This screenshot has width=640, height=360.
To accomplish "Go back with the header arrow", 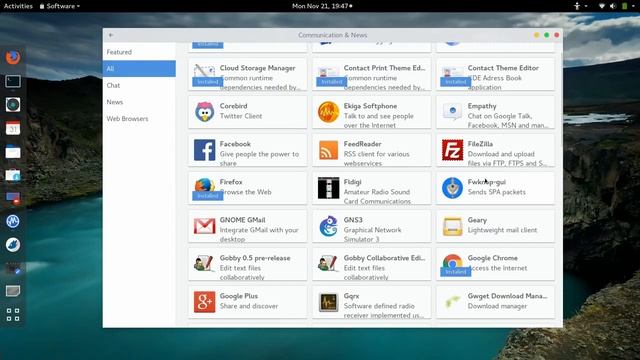I will 111,35.
